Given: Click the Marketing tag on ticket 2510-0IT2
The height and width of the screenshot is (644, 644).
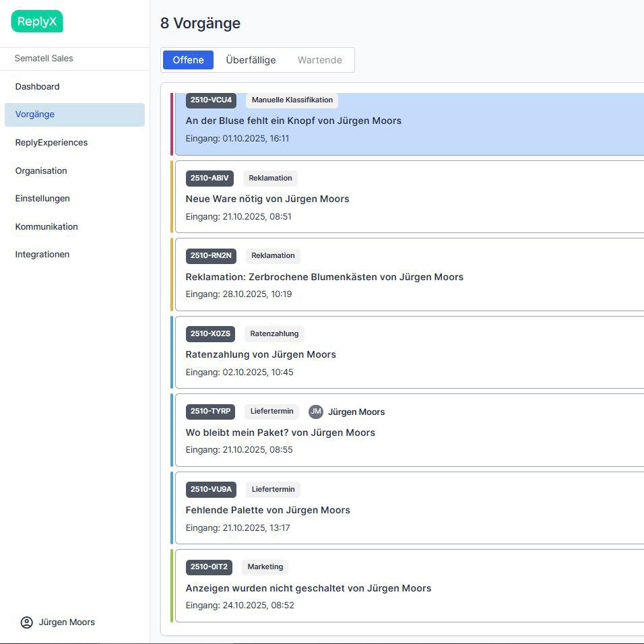Looking at the screenshot, I should coord(265,567).
